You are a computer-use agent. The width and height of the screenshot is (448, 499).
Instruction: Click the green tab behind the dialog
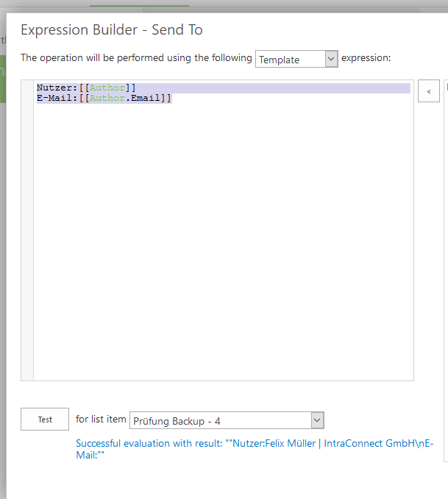[x=116, y=7]
